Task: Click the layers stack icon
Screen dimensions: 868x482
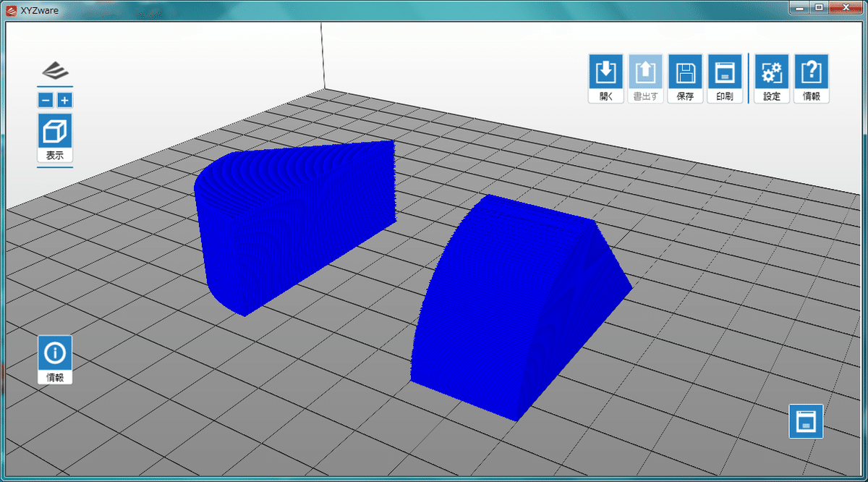Action: pyautogui.click(x=55, y=71)
